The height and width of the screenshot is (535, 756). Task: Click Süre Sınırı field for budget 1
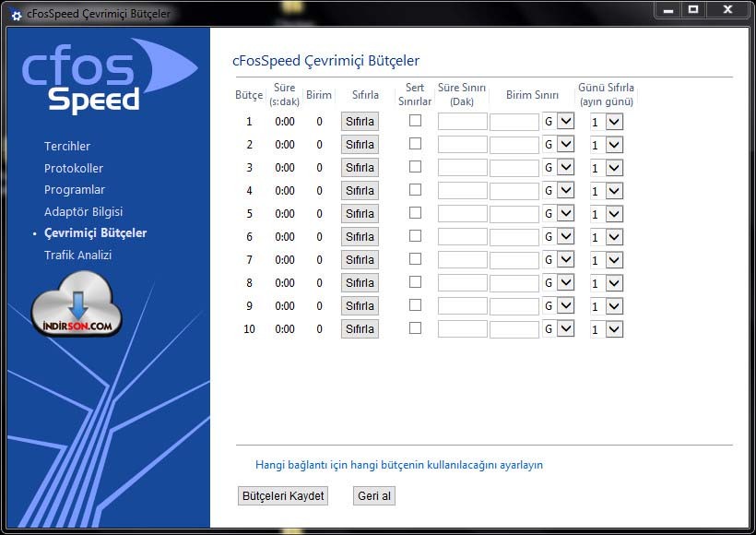[x=463, y=122]
